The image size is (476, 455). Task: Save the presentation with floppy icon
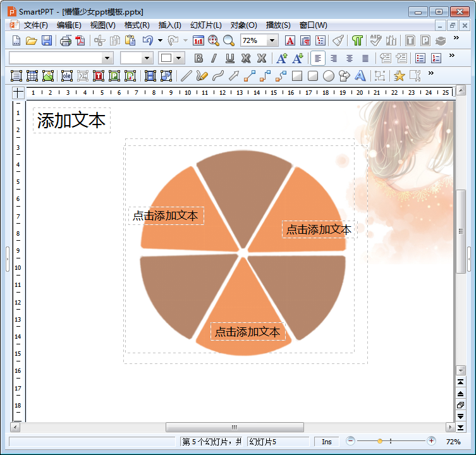pyautogui.click(x=46, y=40)
